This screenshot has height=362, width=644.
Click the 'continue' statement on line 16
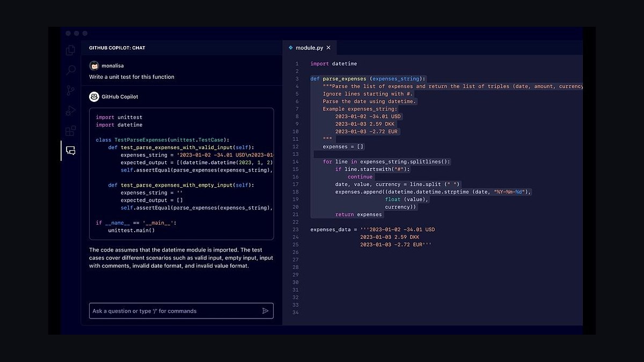coord(360,176)
